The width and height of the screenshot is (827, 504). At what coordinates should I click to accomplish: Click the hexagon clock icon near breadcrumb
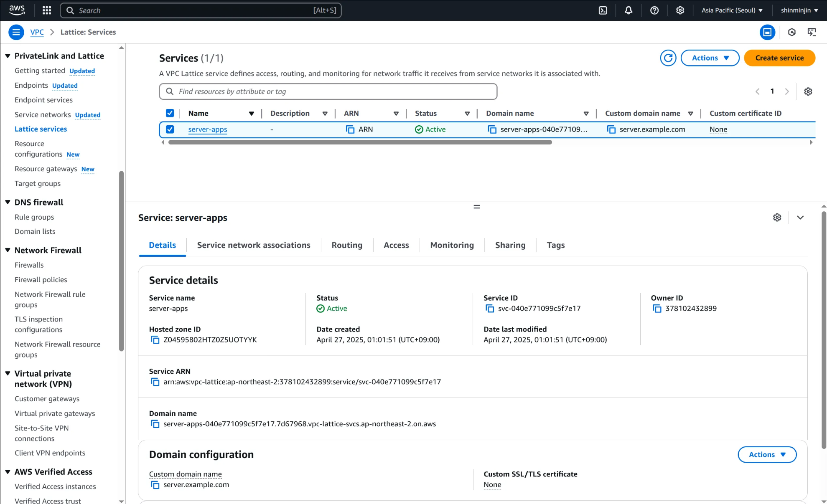[791, 32]
